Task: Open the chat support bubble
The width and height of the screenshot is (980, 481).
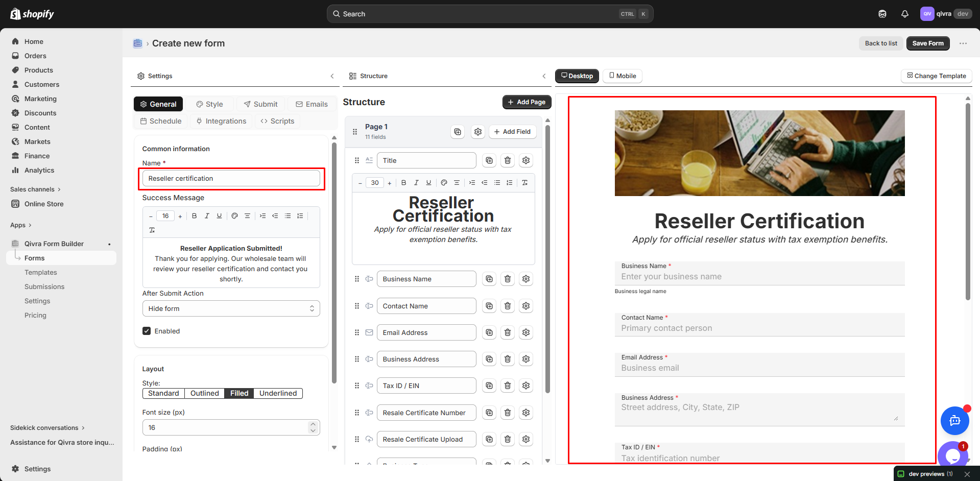Action: pyautogui.click(x=953, y=455)
